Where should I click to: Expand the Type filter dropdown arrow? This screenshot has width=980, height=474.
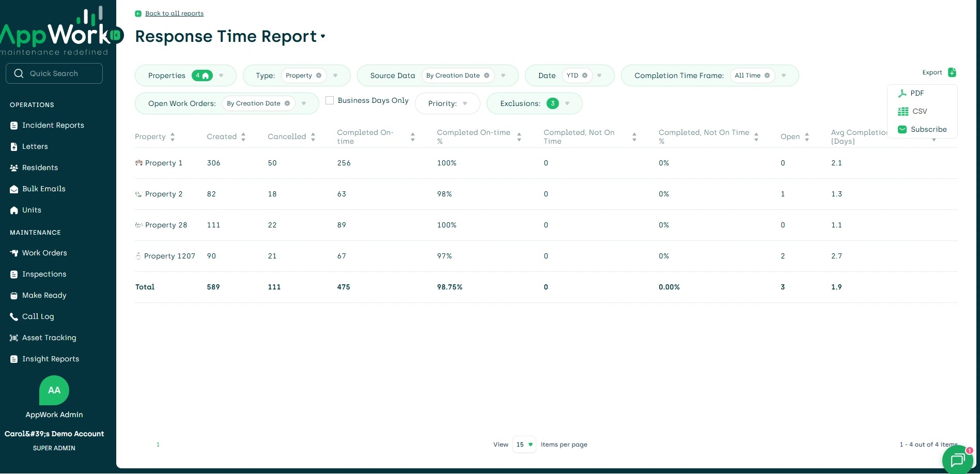pos(335,75)
